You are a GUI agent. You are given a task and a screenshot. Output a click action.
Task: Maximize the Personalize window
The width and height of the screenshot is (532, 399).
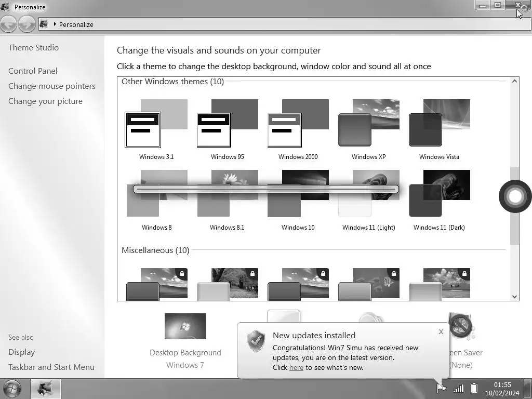coord(498,5)
